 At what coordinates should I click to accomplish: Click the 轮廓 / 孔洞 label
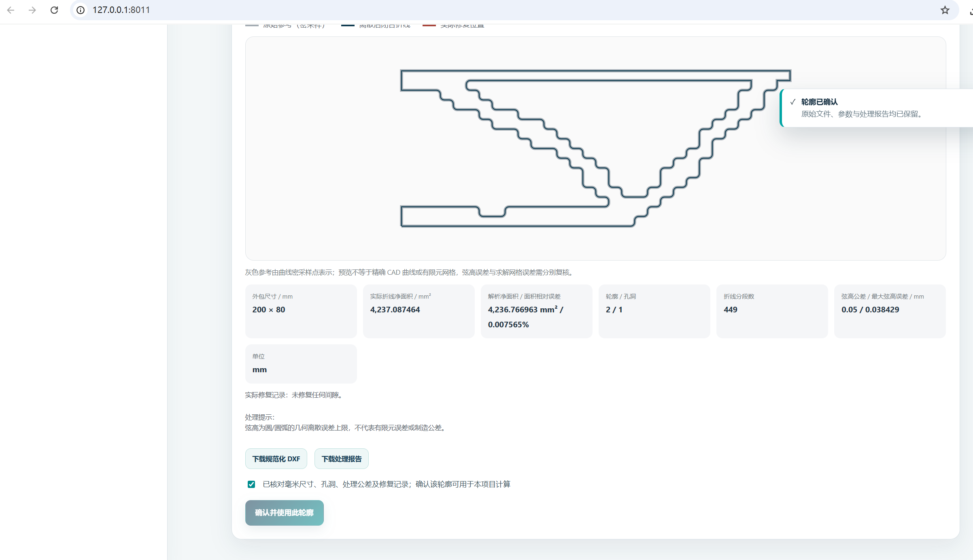620,296
